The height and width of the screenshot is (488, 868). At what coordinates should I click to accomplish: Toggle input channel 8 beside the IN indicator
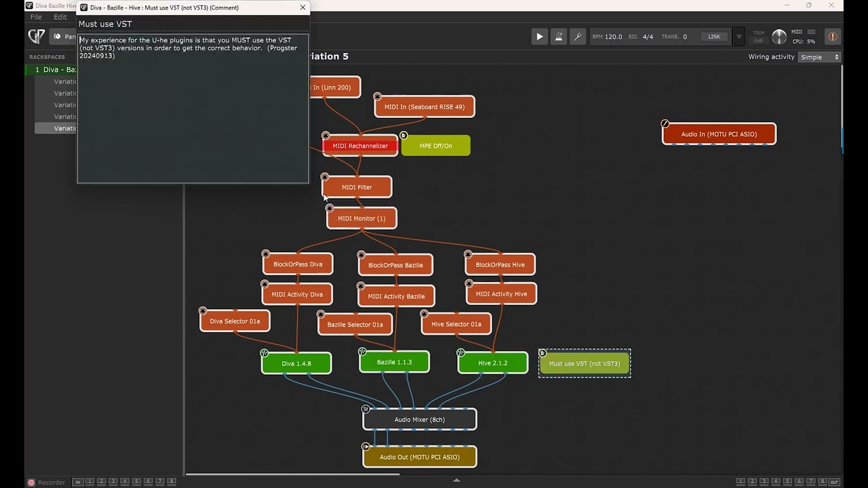[x=171, y=481]
